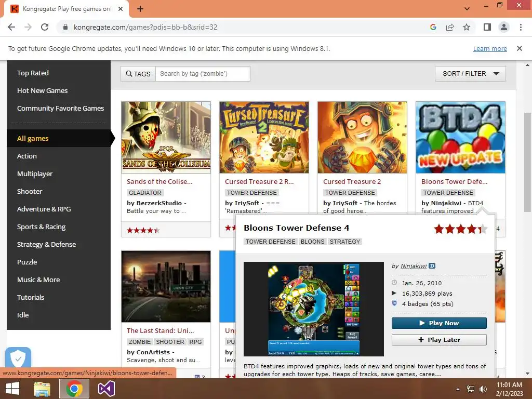Open the Chrome three-dot menu

pyautogui.click(x=521, y=27)
